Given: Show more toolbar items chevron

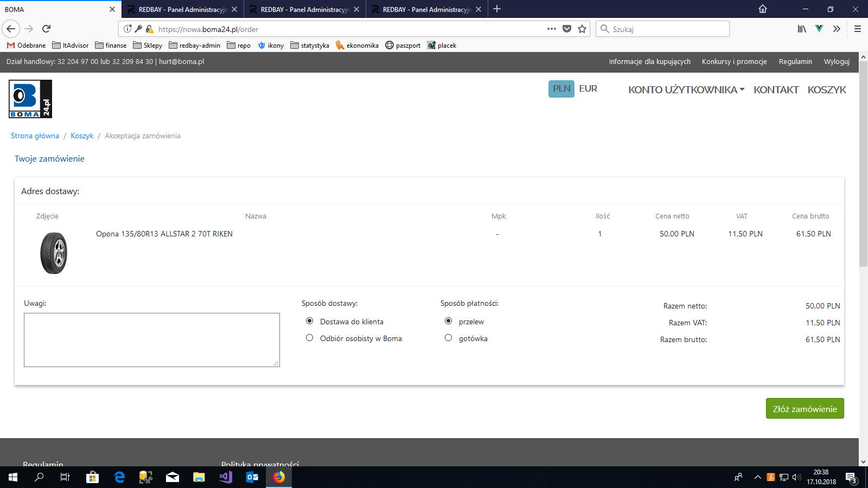Looking at the screenshot, I should tap(837, 29).
